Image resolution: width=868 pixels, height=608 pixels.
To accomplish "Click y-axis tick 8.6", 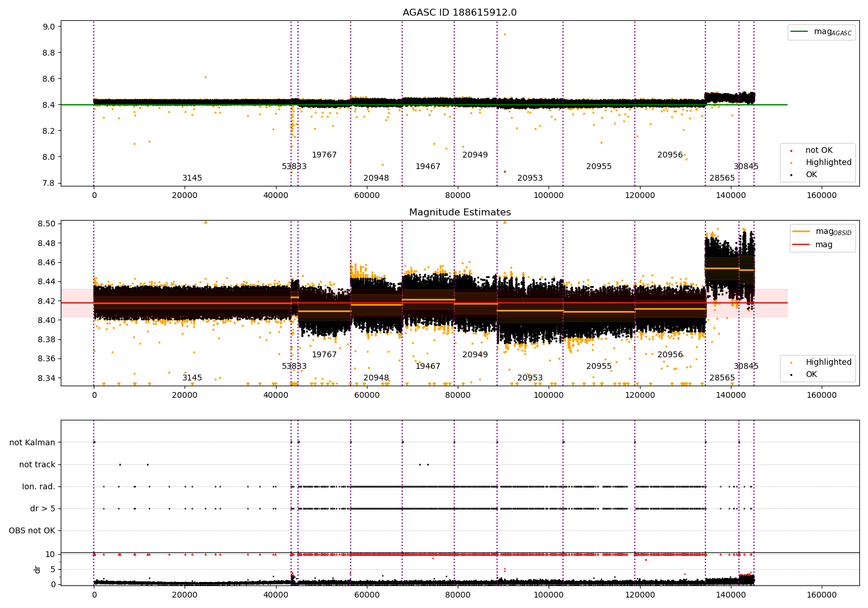I will (x=49, y=79).
